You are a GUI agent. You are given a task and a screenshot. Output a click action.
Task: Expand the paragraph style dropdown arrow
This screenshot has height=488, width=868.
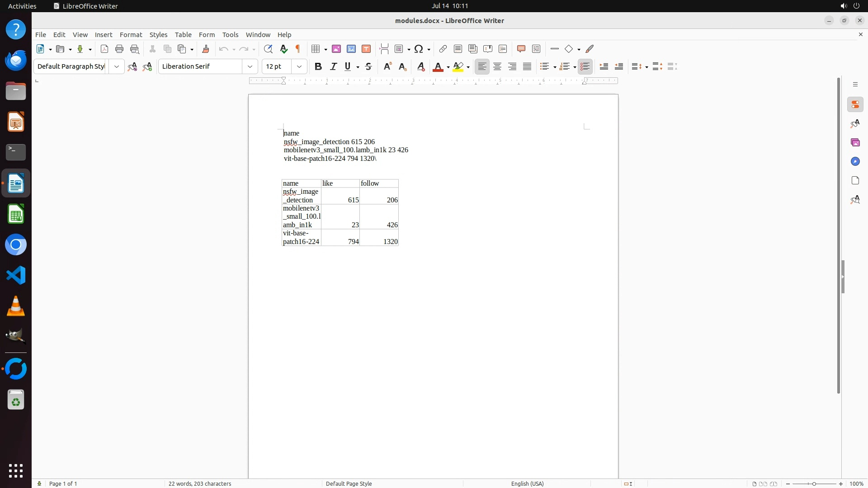pyautogui.click(x=117, y=66)
